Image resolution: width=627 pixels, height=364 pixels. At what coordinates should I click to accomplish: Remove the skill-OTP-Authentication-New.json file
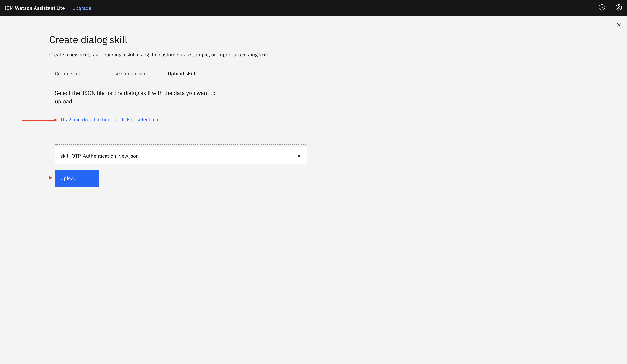299,156
